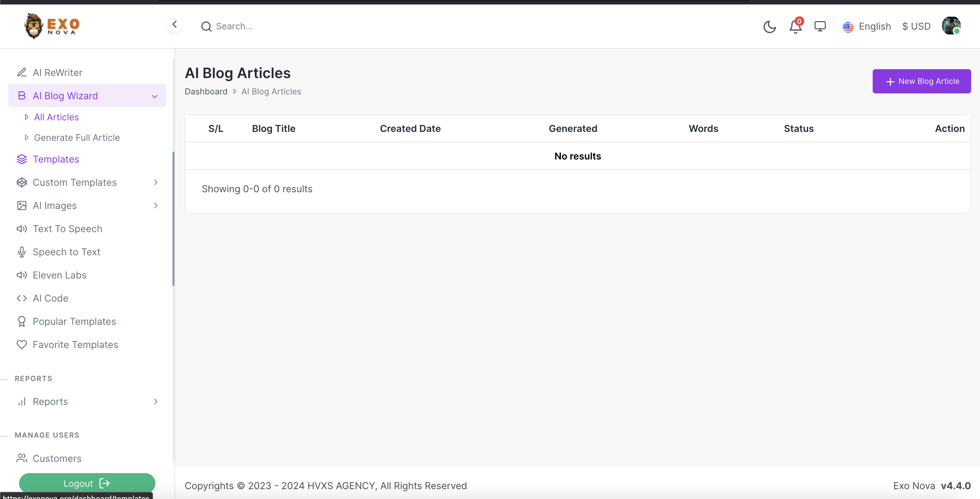Click Dashboard breadcrumb link

tap(206, 91)
